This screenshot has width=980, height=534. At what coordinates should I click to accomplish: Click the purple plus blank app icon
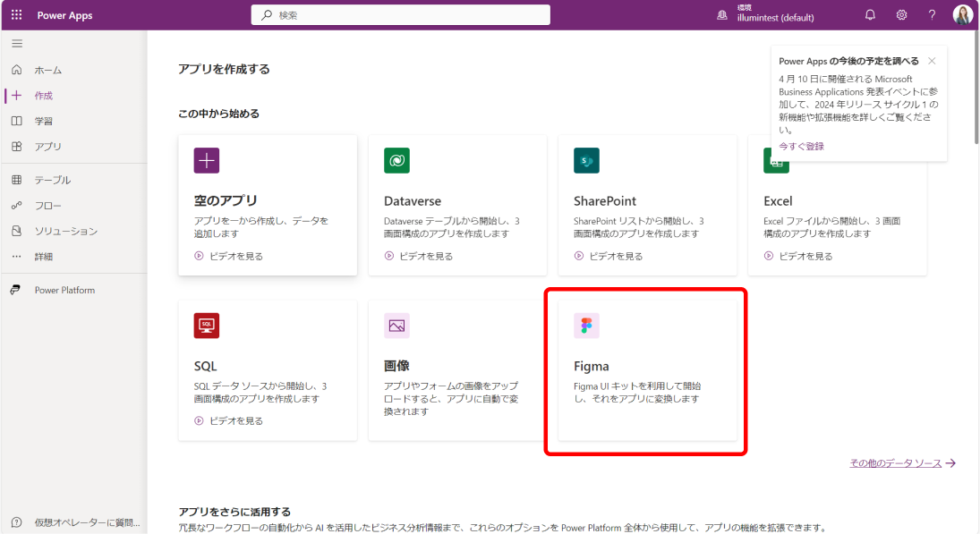pyautogui.click(x=206, y=160)
